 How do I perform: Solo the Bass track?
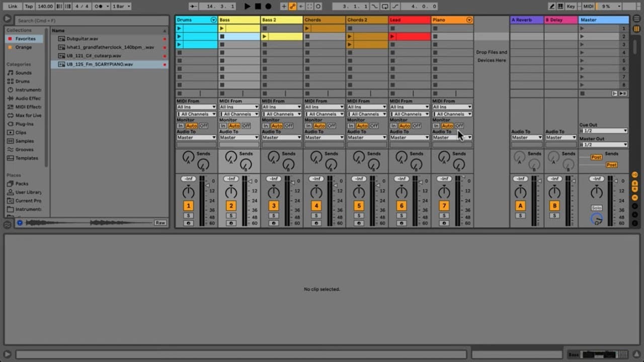[x=230, y=215]
